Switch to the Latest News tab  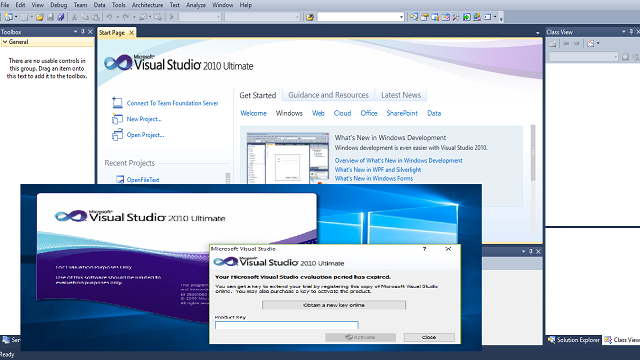click(401, 95)
